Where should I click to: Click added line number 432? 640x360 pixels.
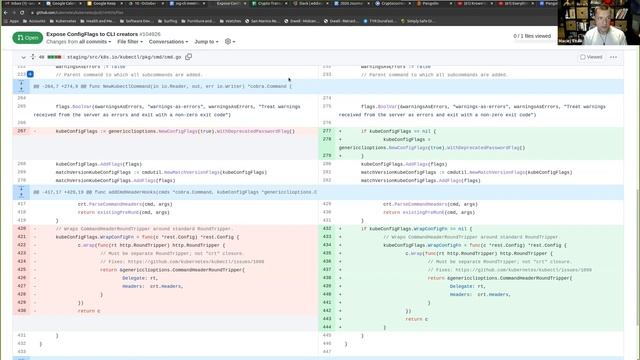coord(327,229)
